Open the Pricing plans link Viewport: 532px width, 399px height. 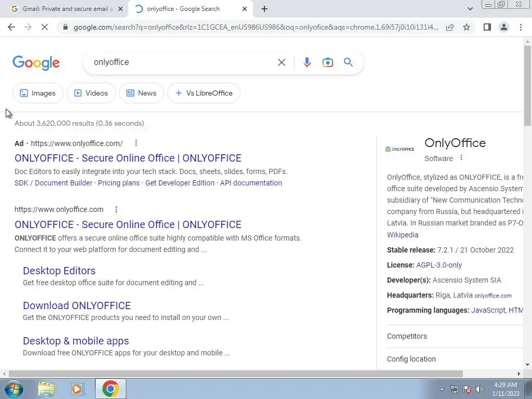point(119,183)
